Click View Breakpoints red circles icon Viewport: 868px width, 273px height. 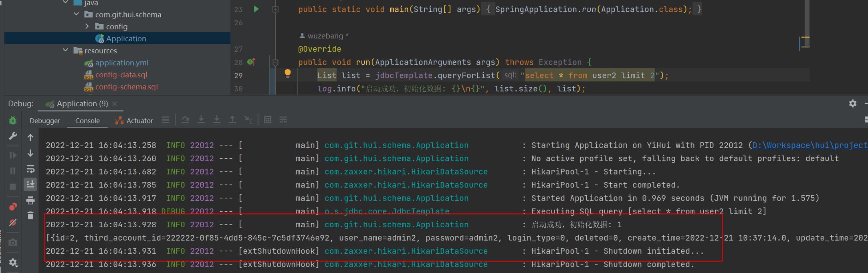click(13, 207)
